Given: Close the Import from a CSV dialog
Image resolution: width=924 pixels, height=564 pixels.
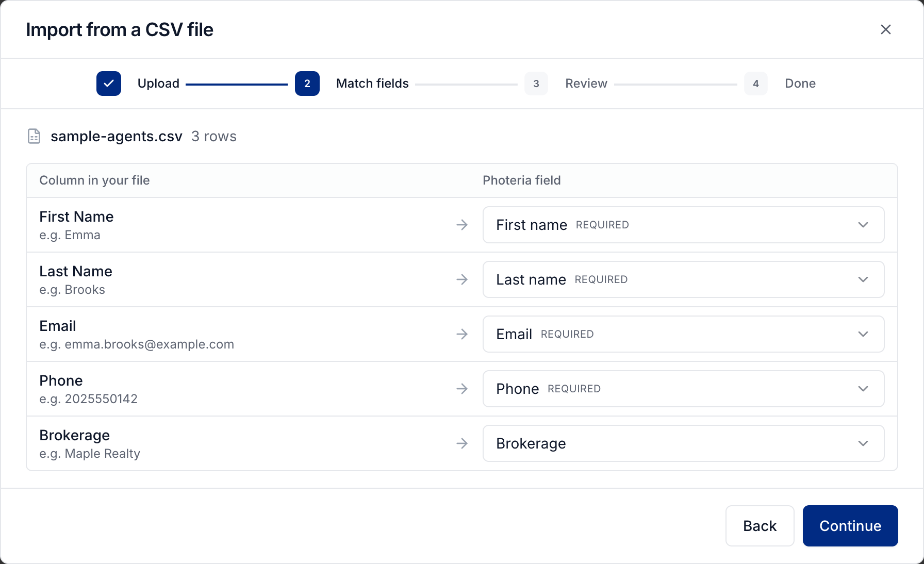Looking at the screenshot, I should point(886,29).
